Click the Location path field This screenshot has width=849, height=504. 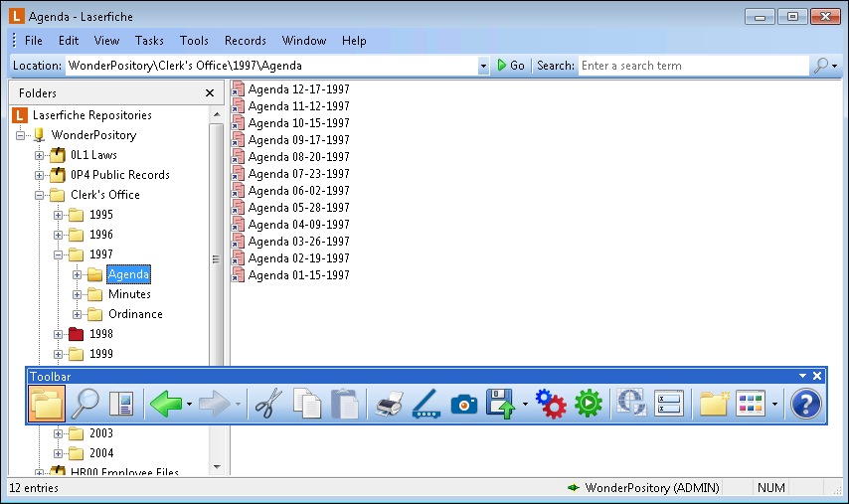pos(271,66)
